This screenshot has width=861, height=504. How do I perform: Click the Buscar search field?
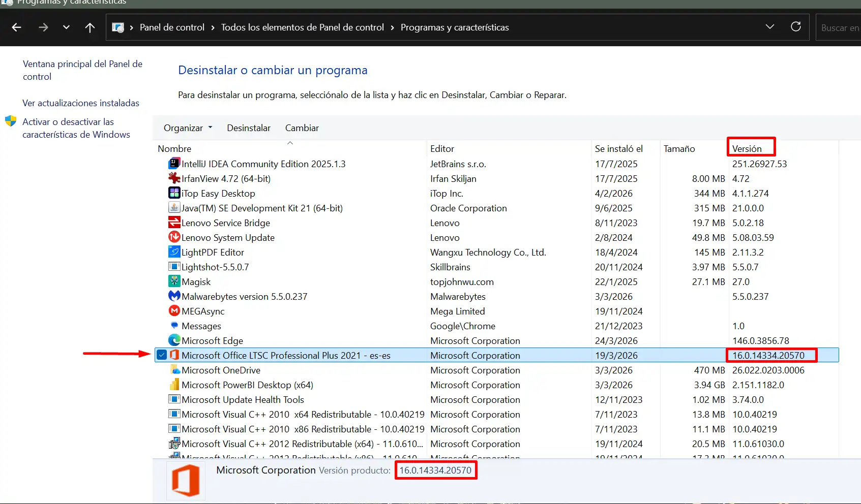[839, 28]
